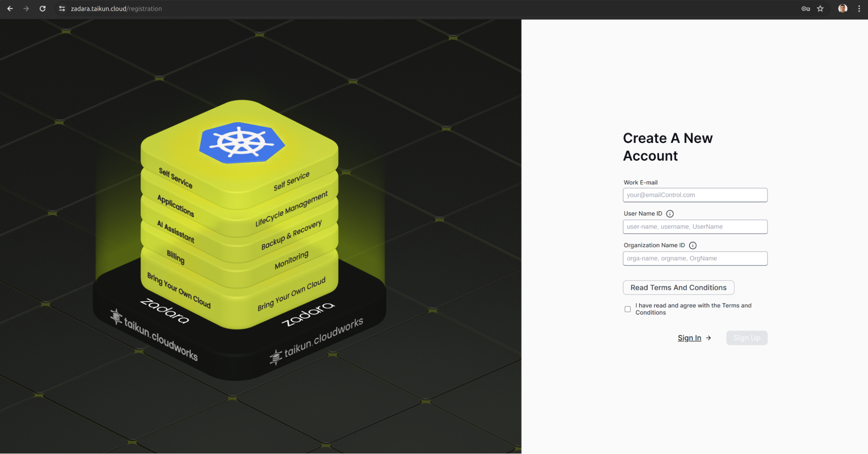
Task: Follow the Sign In link
Action: [690, 338]
